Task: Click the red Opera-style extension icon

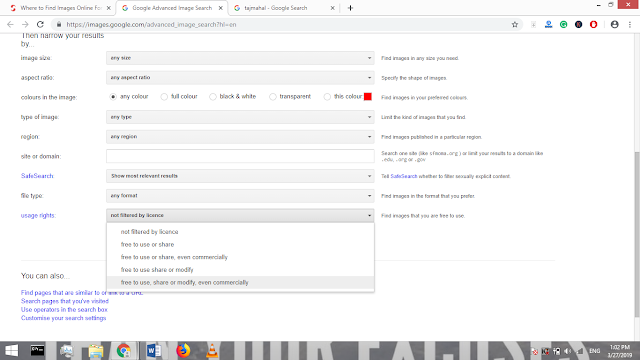Action: click(x=593, y=24)
